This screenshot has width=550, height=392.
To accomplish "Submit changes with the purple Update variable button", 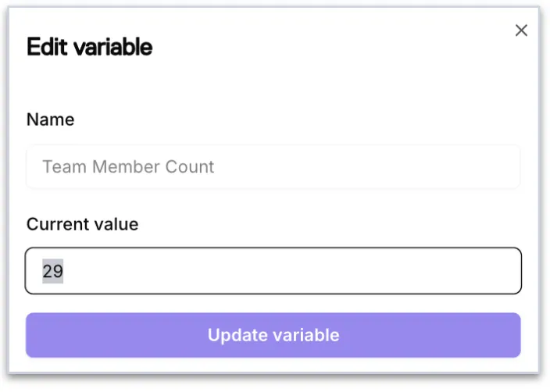I will pyautogui.click(x=273, y=335).
